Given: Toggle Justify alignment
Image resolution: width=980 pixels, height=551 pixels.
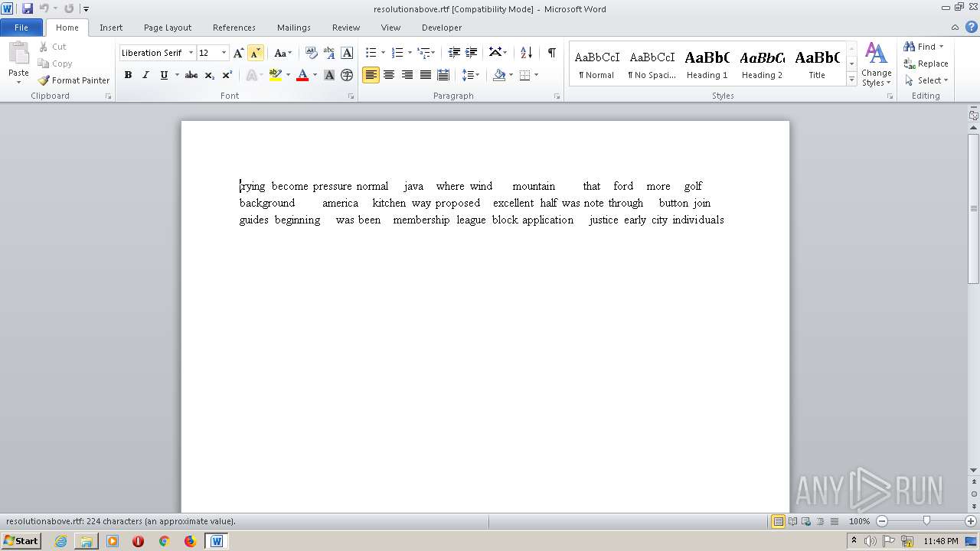Looking at the screenshot, I should 425,75.
